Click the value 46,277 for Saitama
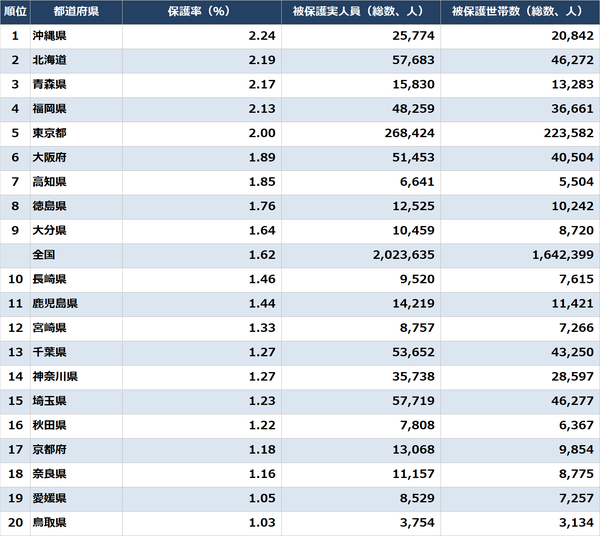The image size is (600, 536). 573,401
